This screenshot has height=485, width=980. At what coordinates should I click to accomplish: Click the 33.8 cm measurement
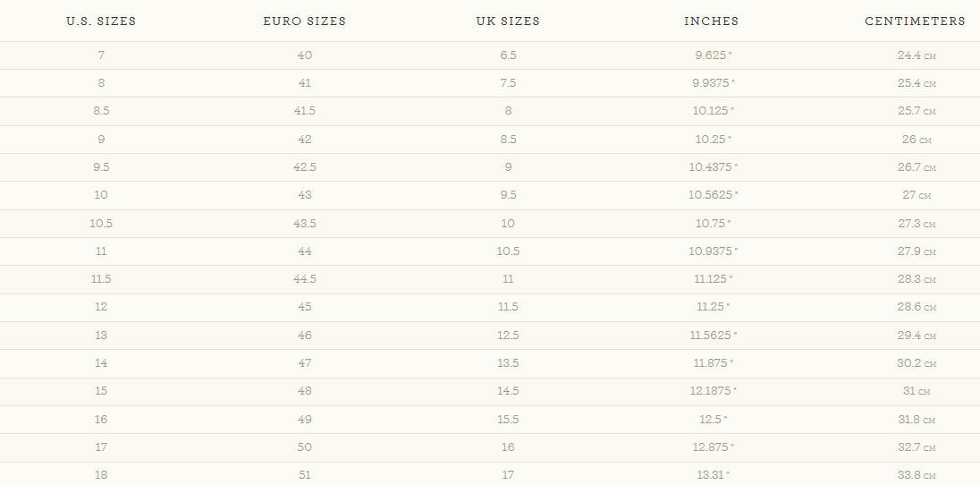[916, 475]
